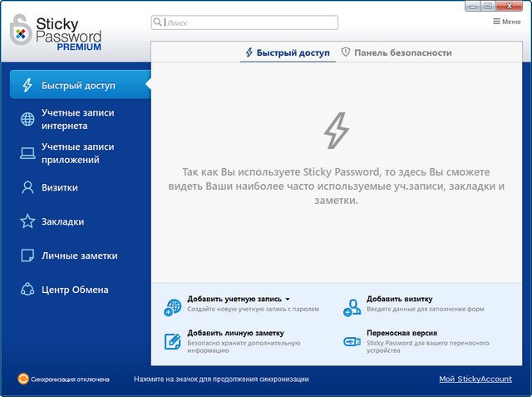This screenshot has height=397, width=532.
Task: Click the note icon for Личные заметки
Action: pos(27,256)
